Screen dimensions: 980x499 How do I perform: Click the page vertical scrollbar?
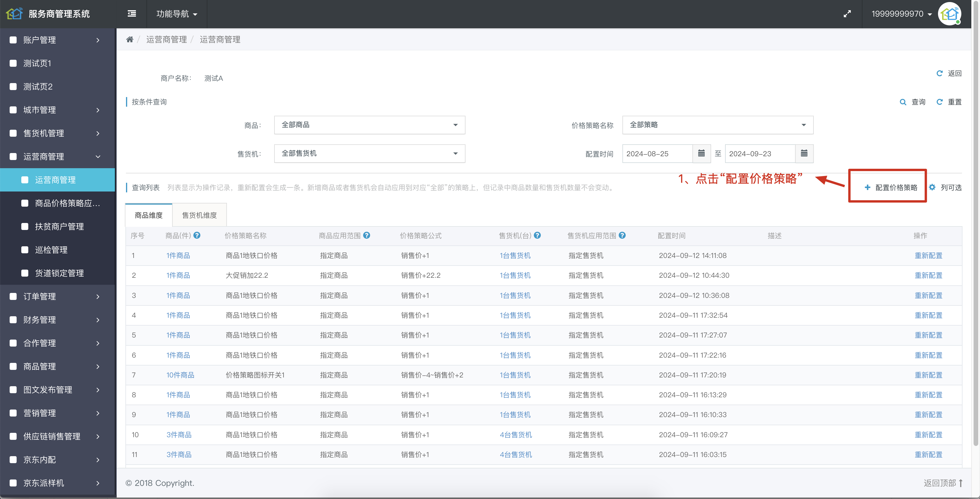976,224
